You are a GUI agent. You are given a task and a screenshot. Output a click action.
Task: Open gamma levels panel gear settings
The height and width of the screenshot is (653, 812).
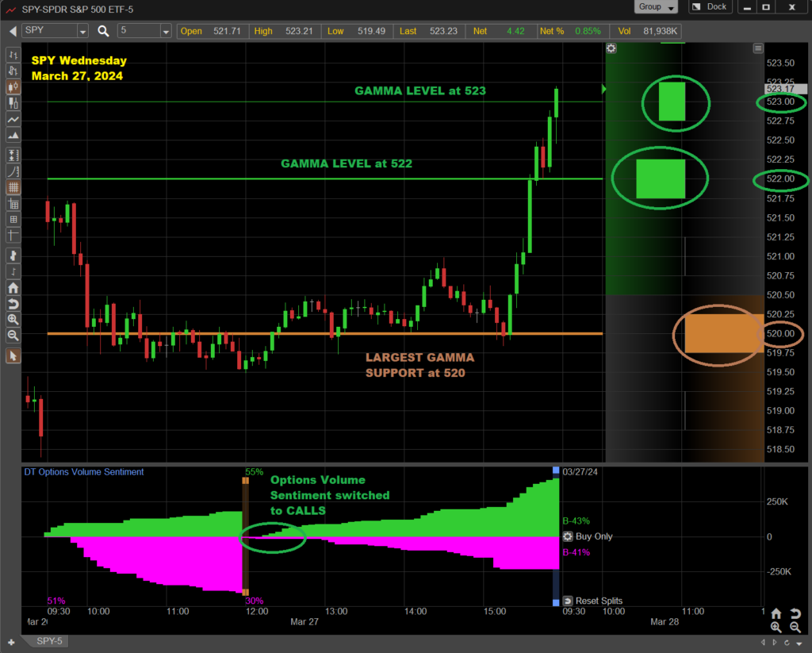[x=611, y=48]
